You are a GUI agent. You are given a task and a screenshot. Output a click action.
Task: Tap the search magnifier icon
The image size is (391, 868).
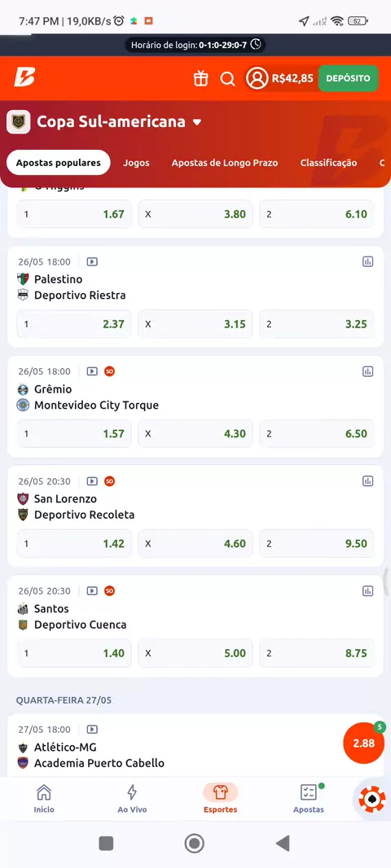point(227,79)
